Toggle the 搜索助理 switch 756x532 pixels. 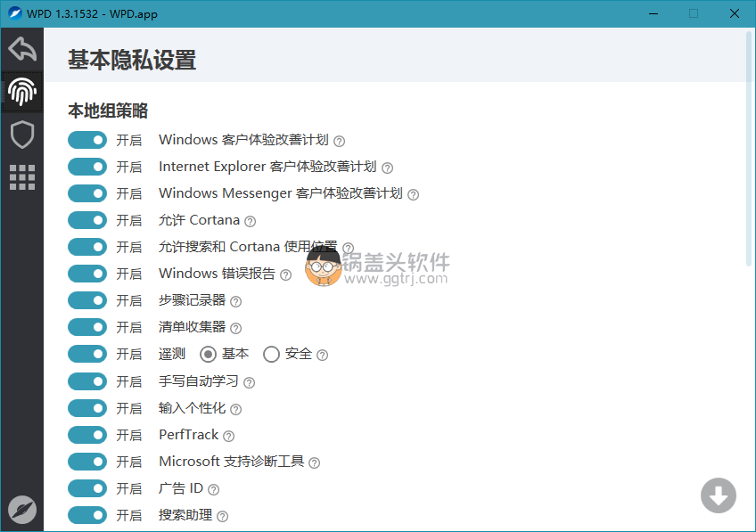point(87,515)
